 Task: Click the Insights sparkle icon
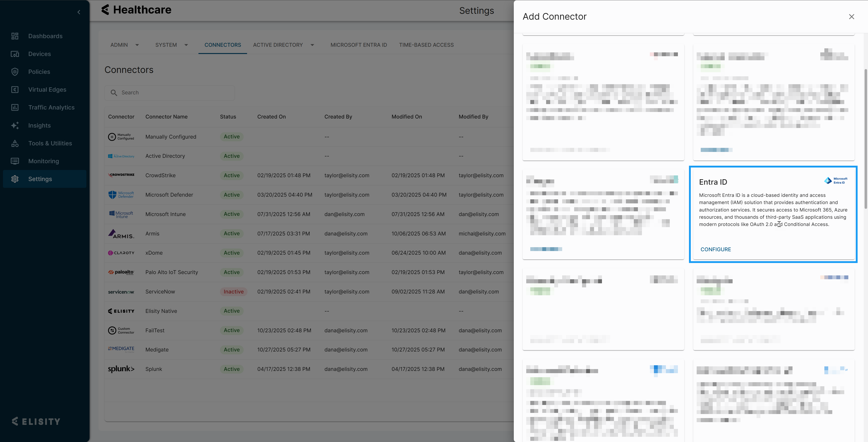click(15, 125)
